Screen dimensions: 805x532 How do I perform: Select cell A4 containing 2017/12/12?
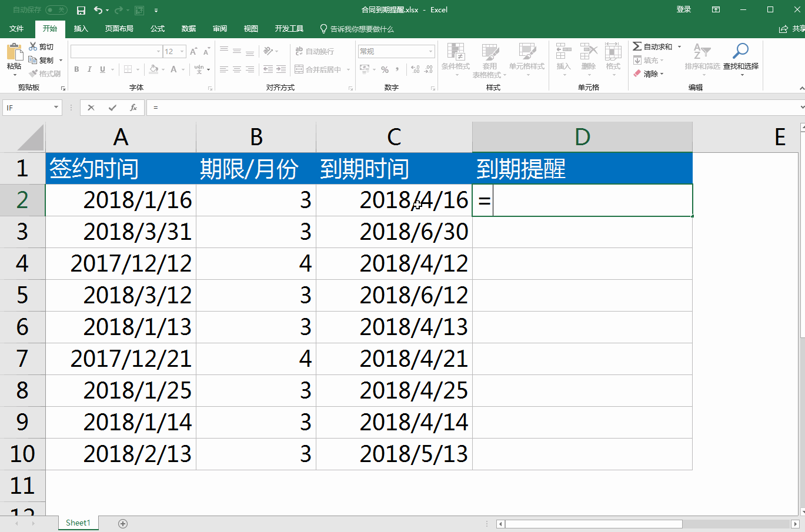[121, 263]
